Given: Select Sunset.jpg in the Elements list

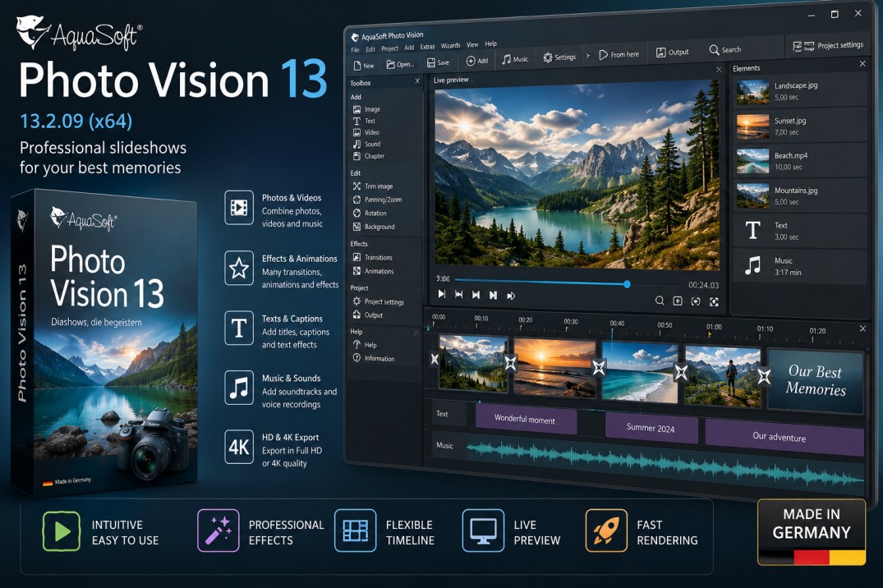Looking at the screenshot, I should point(800,126).
